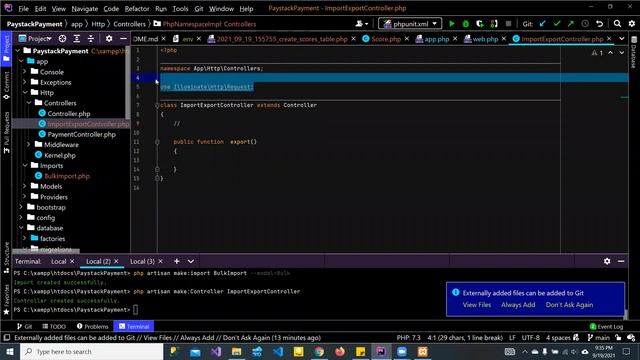Click the Git rollback undo icon
Viewport: 640px width, 360px height.
(x=599, y=24)
